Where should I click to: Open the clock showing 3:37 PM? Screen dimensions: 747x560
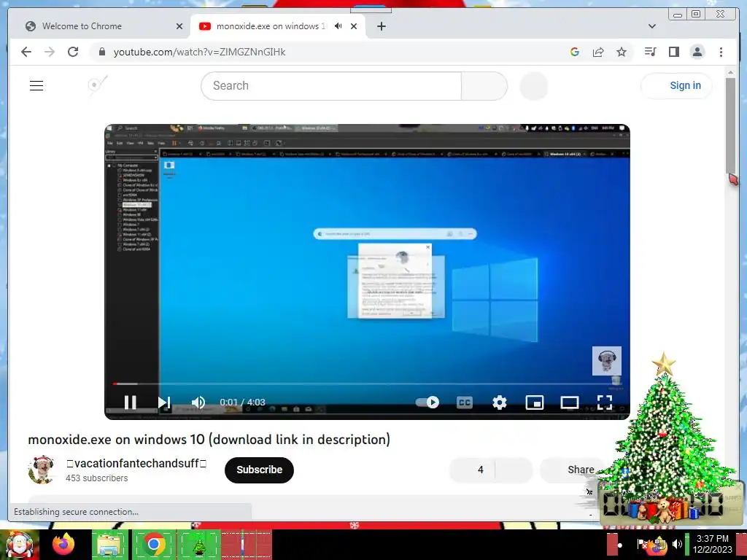tap(713, 544)
